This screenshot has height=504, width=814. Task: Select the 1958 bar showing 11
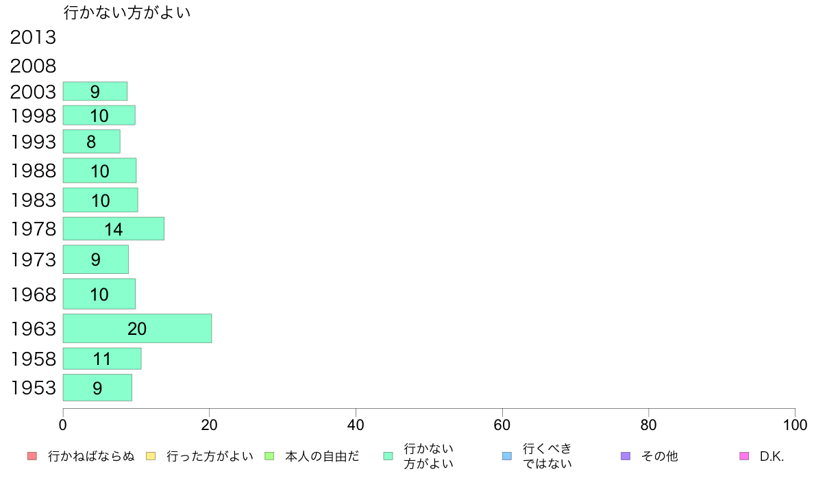click(101, 359)
